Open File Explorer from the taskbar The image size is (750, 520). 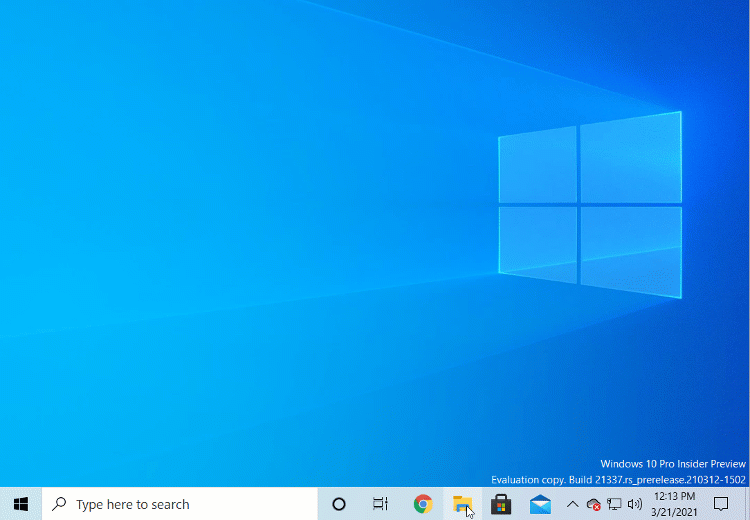tap(462, 504)
